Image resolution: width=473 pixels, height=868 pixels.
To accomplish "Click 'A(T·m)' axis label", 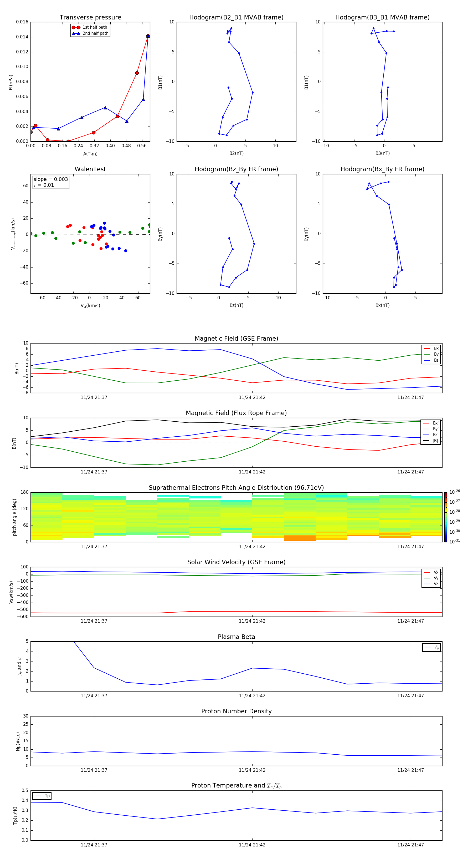I will 90,154.
